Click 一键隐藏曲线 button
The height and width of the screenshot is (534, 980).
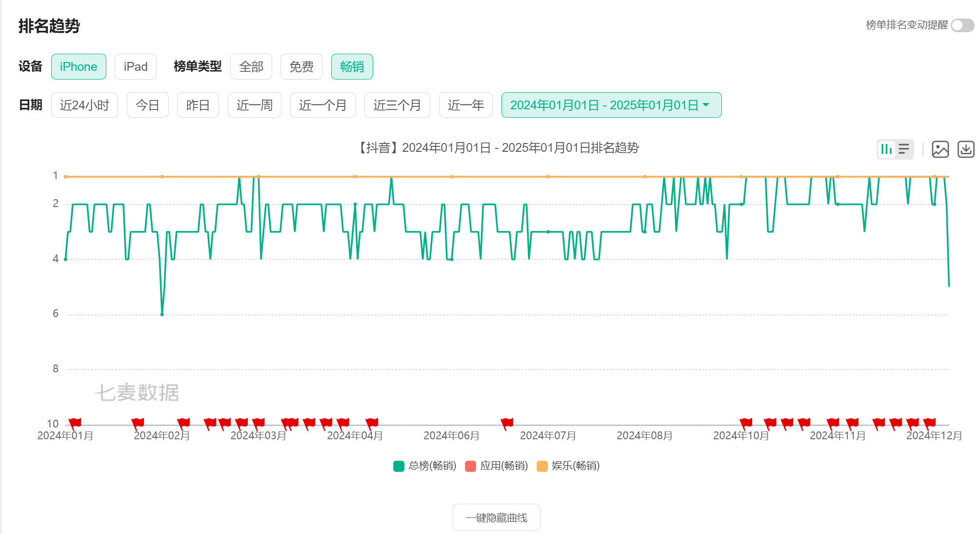(496, 517)
